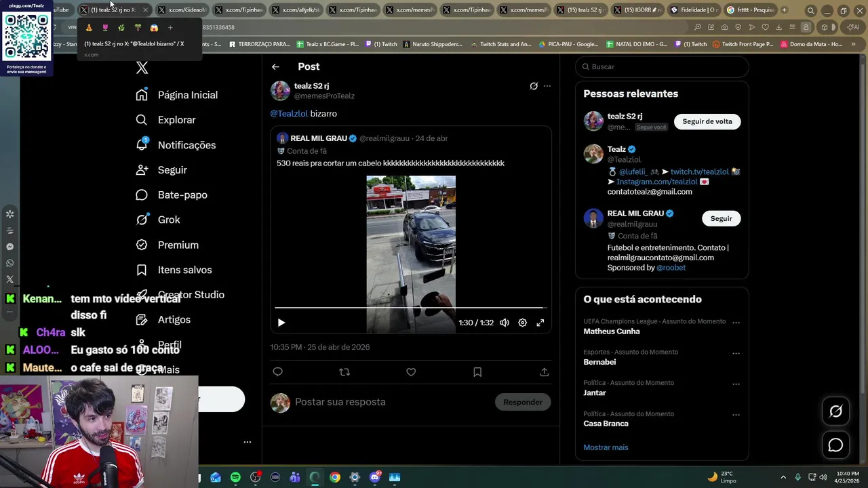Click the repost icon under the post
This screenshot has height=488, width=868.
coord(344,372)
